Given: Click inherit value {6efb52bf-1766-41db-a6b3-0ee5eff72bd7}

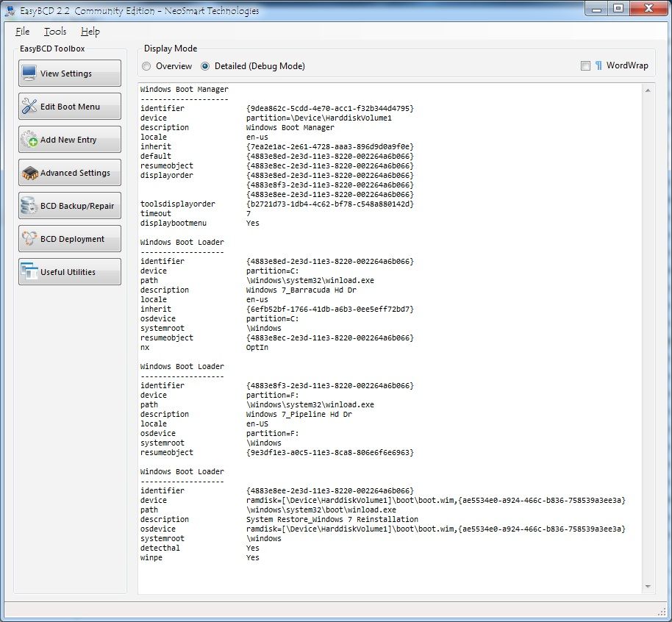Looking at the screenshot, I should (330, 309).
